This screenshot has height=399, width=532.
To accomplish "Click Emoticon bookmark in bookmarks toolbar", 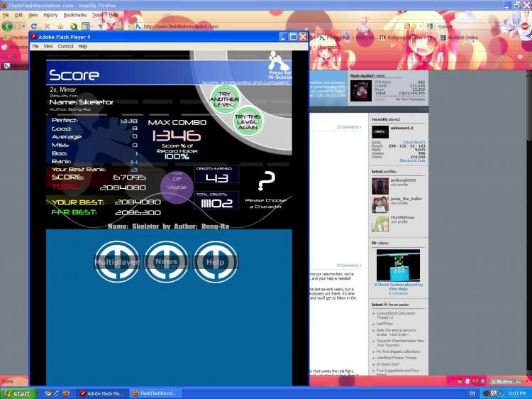I will [16, 38].
